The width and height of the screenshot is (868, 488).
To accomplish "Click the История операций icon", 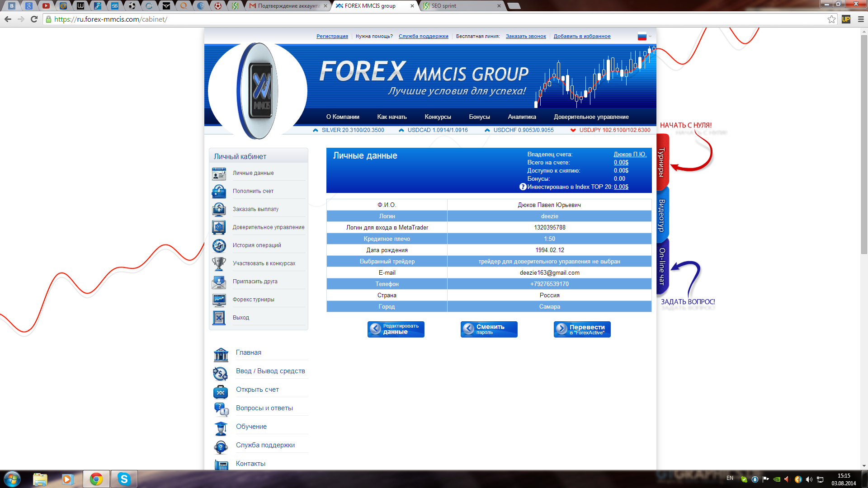I will click(x=219, y=246).
